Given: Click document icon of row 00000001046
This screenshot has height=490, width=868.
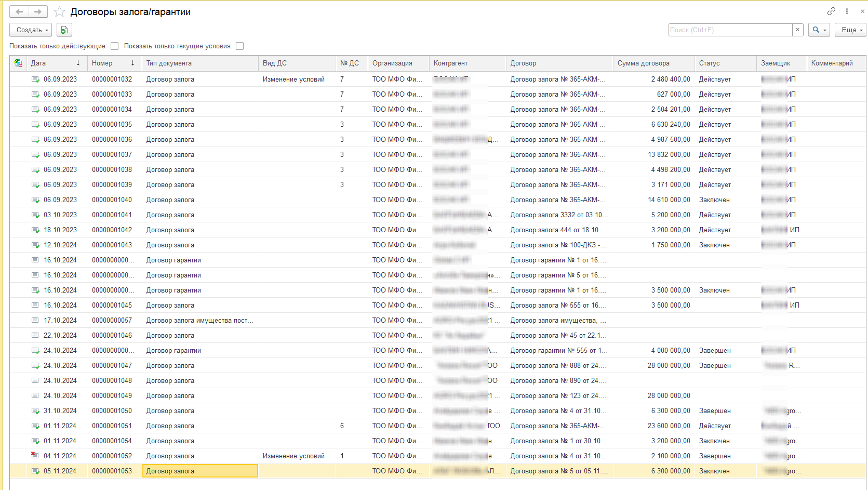Looking at the screenshot, I should [35, 335].
